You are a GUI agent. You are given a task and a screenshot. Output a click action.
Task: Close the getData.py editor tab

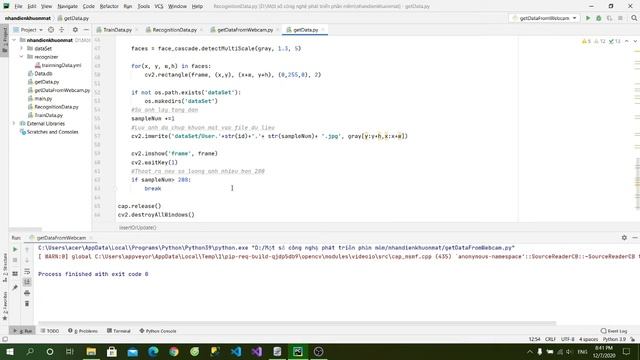(x=323, y=30)
